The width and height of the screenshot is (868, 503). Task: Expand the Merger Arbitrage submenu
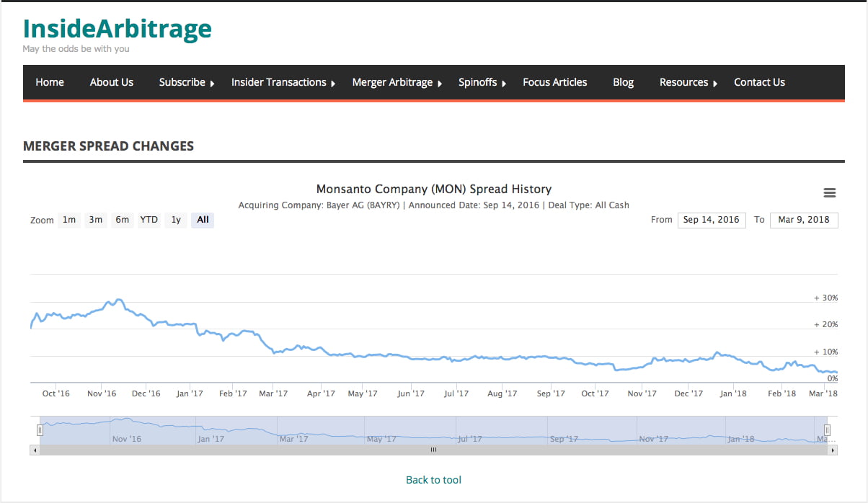pos(393,82)
